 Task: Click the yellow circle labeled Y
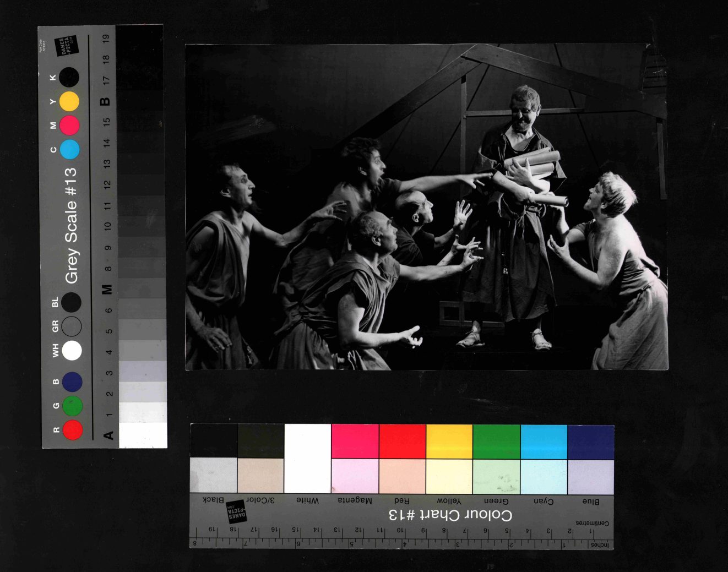point(69,102)
